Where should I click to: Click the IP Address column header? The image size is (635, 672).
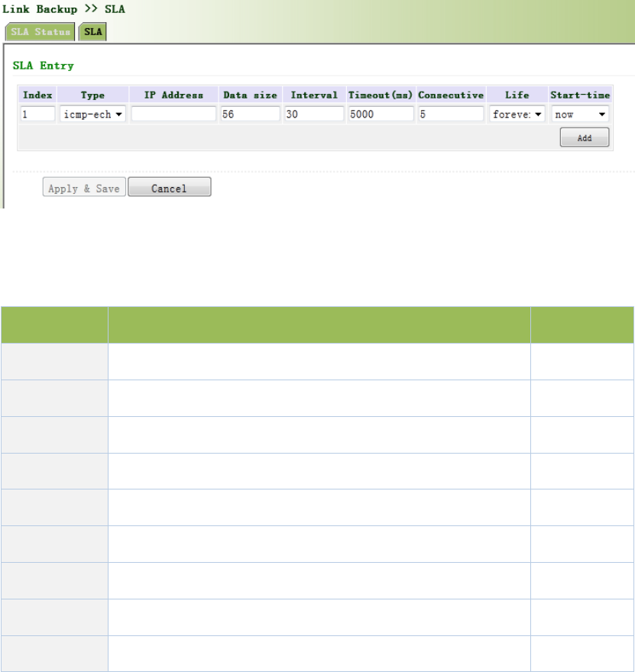pos(173,95)
